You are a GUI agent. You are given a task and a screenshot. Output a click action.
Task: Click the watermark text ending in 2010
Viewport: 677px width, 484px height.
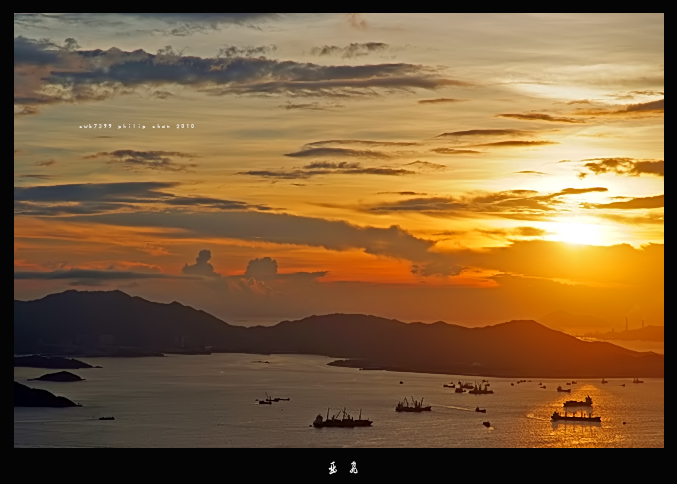coord(137,126)
